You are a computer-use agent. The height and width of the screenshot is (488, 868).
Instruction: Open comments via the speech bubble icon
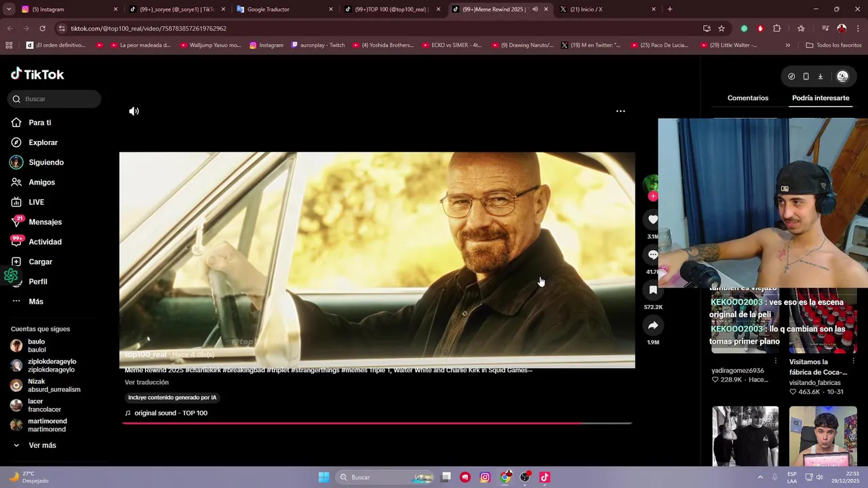click(x=652, y=255)
